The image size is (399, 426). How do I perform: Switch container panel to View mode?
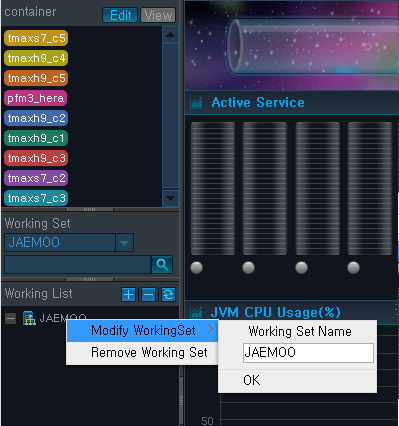(158, 15)
